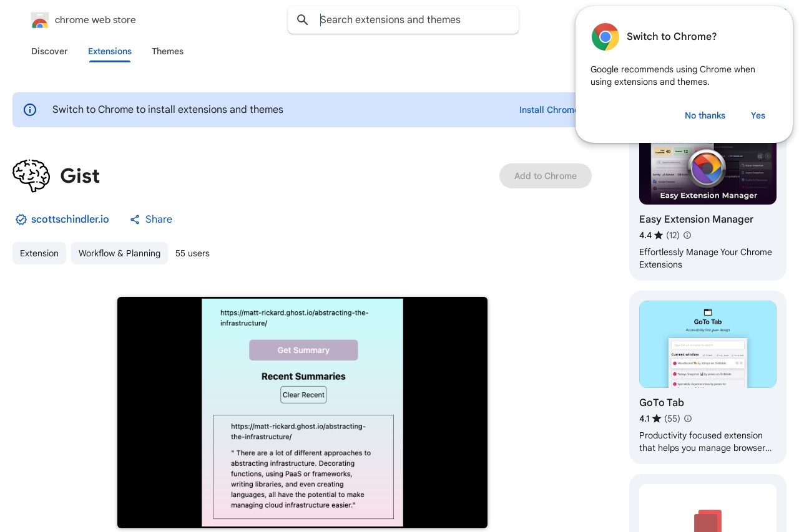Open the Discover tab
799x532 pixels.
point(49,51)
